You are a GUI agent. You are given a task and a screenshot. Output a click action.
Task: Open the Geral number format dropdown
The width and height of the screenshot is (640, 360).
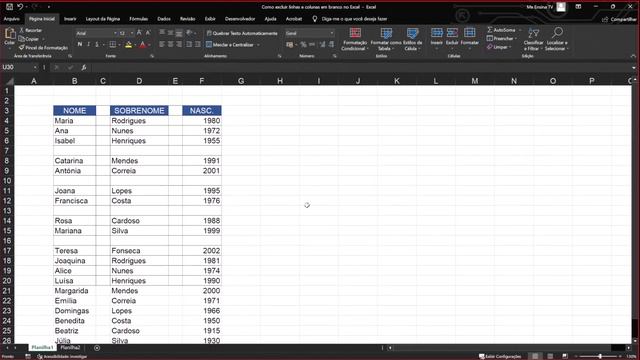click(x=332, y=33)
